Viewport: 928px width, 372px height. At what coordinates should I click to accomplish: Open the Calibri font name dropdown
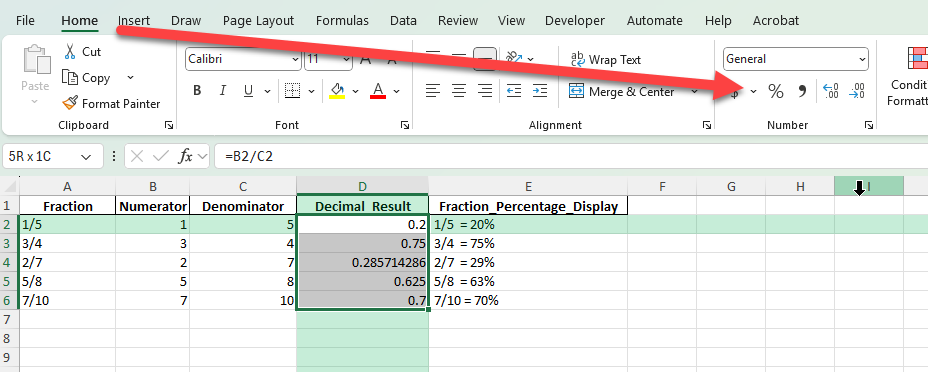pyautogui.click(x=295, y=59)
